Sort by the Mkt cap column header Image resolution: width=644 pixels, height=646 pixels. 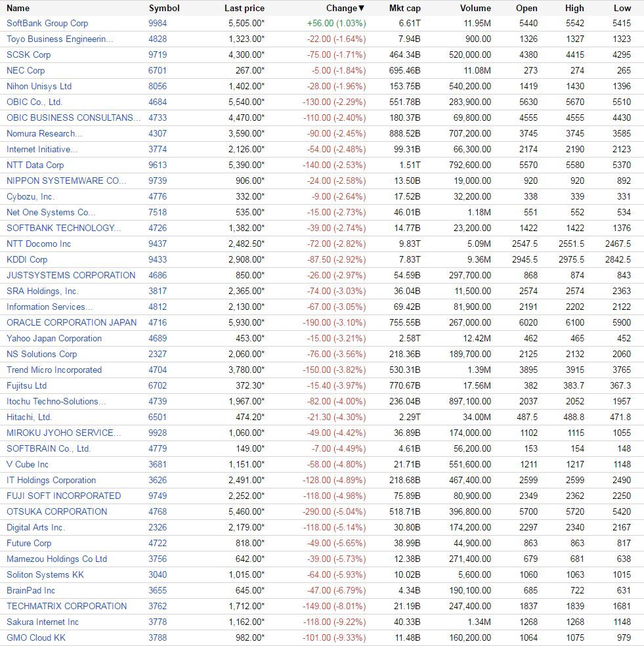404,9
